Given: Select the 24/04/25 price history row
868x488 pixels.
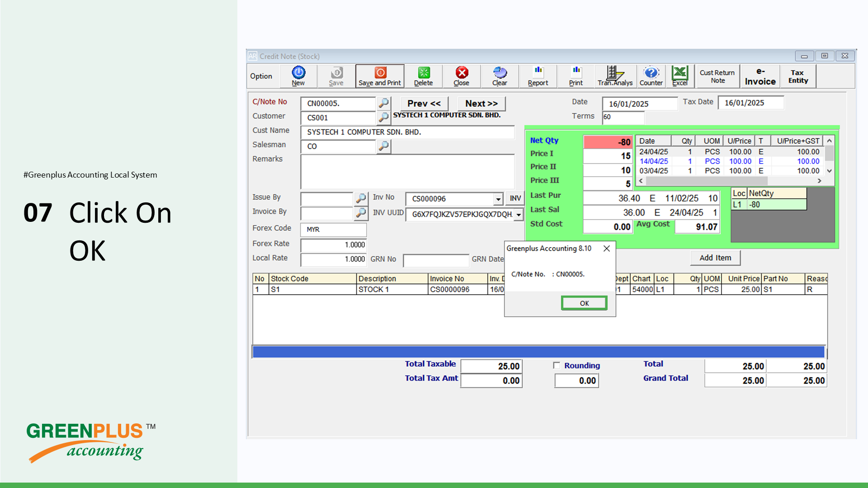Looking at the screenshot, I should coord(731,152).
